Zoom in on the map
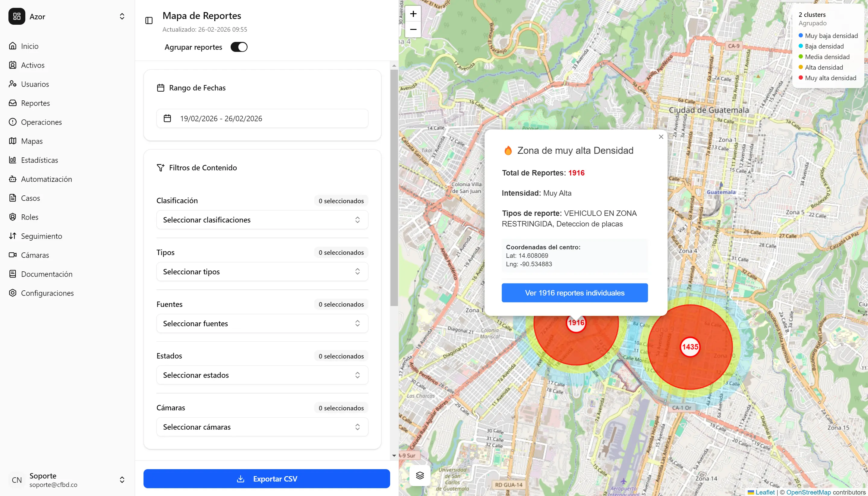Screen dimensions: 868x496 click(413, 14)
